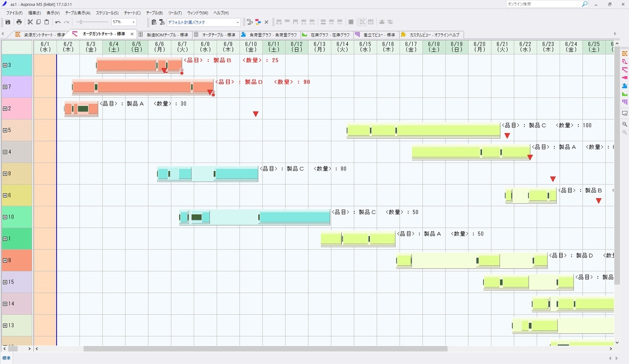Click the zoom slider in the toolbar
The height and width of the screenshot is (364, 629).
[x=92, y=22]
